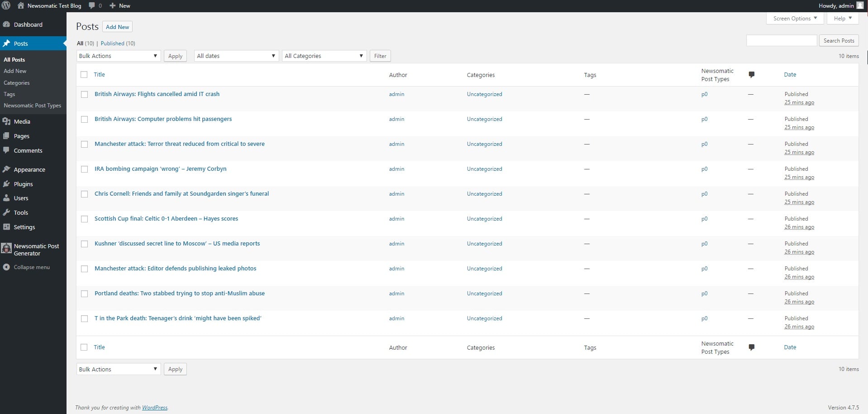This screenshot has width=868, height=414.
Task: Open Categories in the Posts submenu
Action: click(17, 83)
